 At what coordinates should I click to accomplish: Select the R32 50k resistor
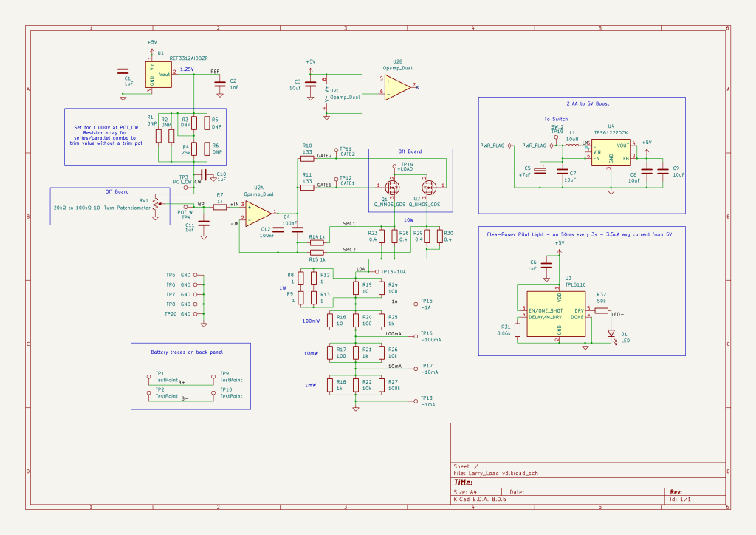click(601, 310)
